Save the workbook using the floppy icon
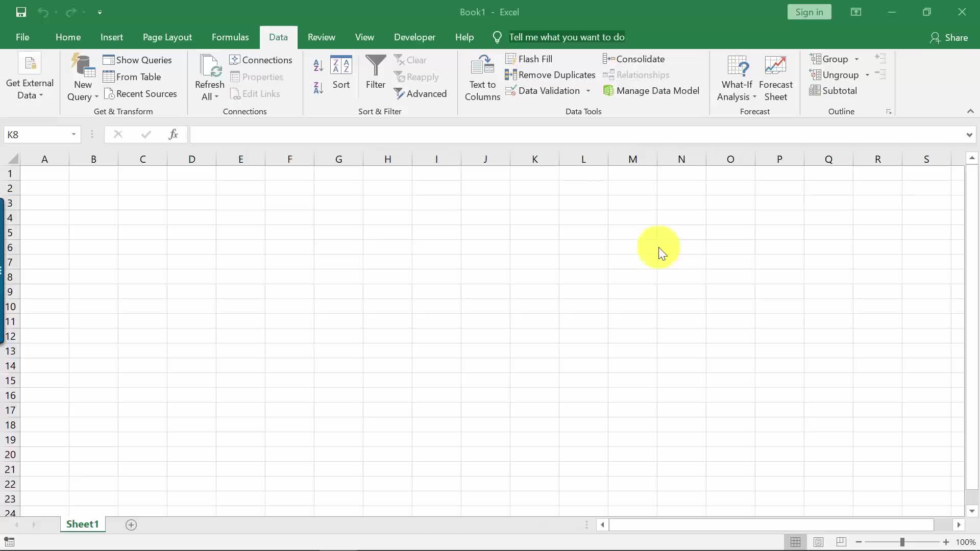 [x=21, y=12]
